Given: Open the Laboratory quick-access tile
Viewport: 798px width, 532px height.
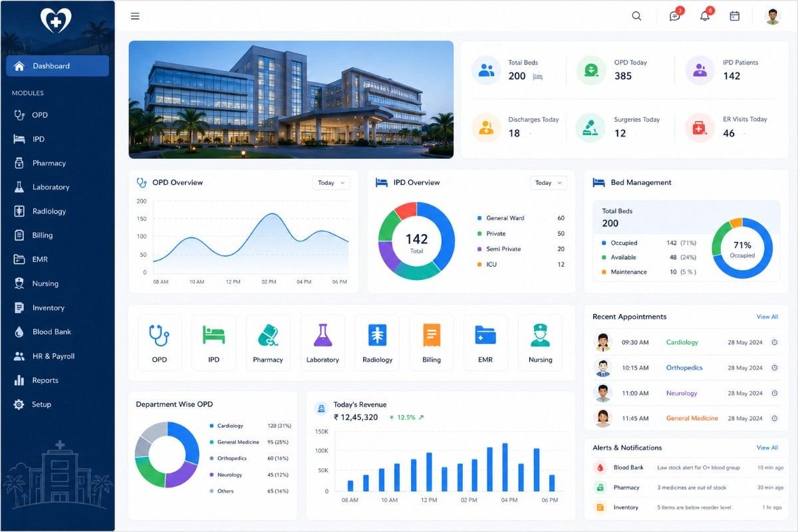Looking at the screenshot, I should [x=323, y=342].
